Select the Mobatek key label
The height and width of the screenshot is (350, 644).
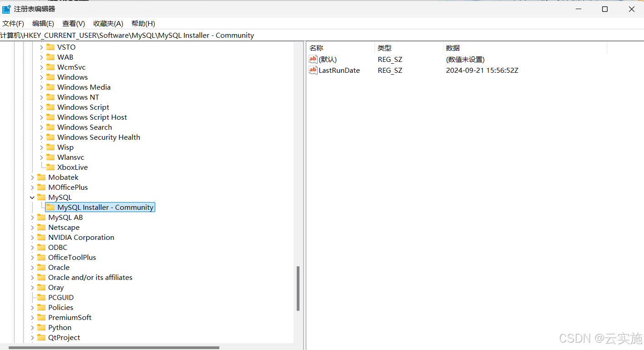(x=63, y=178)
